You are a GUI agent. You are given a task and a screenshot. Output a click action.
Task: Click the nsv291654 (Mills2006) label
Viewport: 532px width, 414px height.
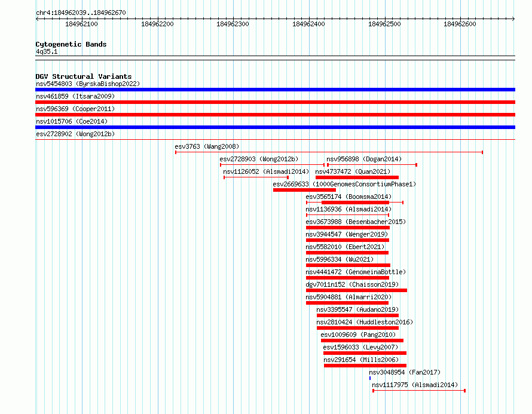(361, 360)
